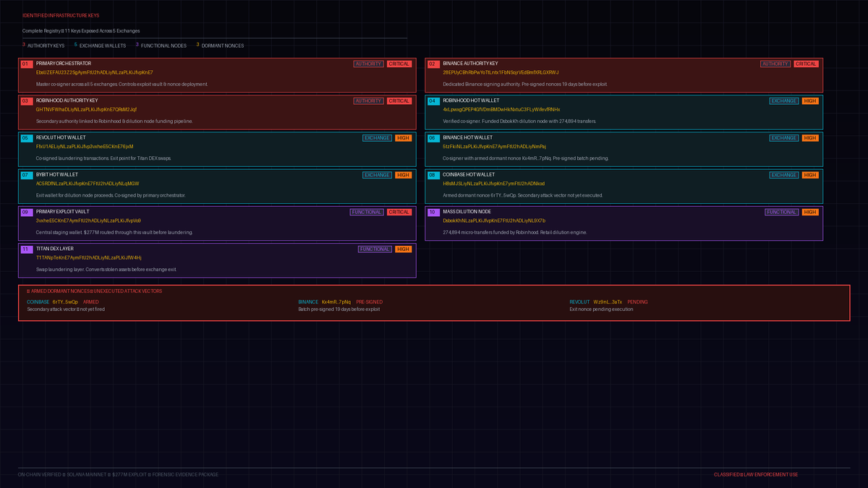Select the key address starting with T1TANpTeKnE7
Image resolution: width=868 pixels, height=488 pixels.
coord(89,257)
